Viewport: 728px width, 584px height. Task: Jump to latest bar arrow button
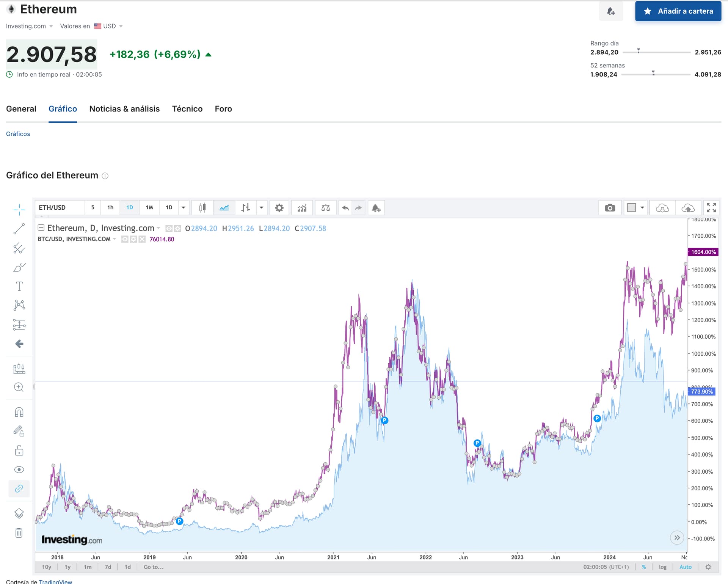(677, 537)
